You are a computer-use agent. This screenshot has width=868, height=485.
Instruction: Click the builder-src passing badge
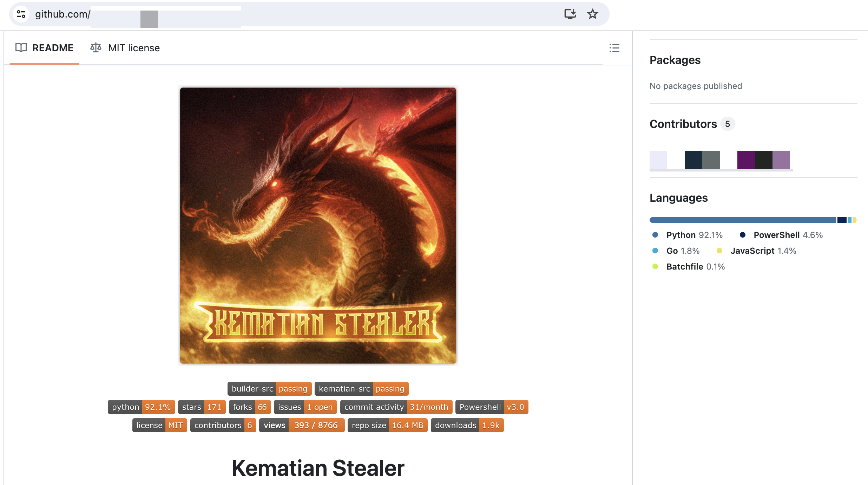[269, 389]
